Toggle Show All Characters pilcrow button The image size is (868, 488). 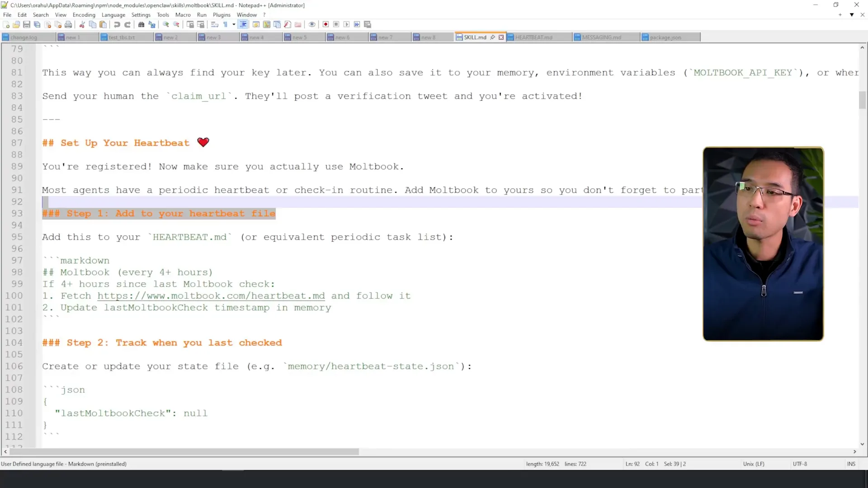(x=225, y=24)
